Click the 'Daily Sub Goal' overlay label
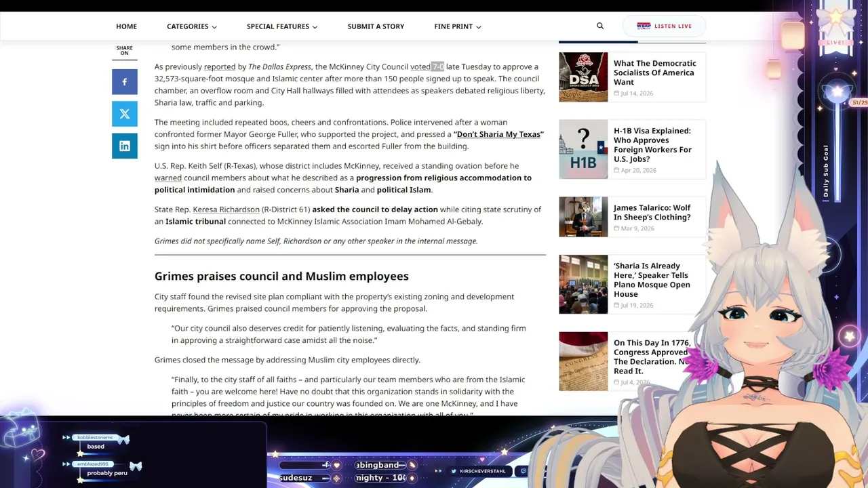This screenshot has width=868, height=488. pos(826,171)
